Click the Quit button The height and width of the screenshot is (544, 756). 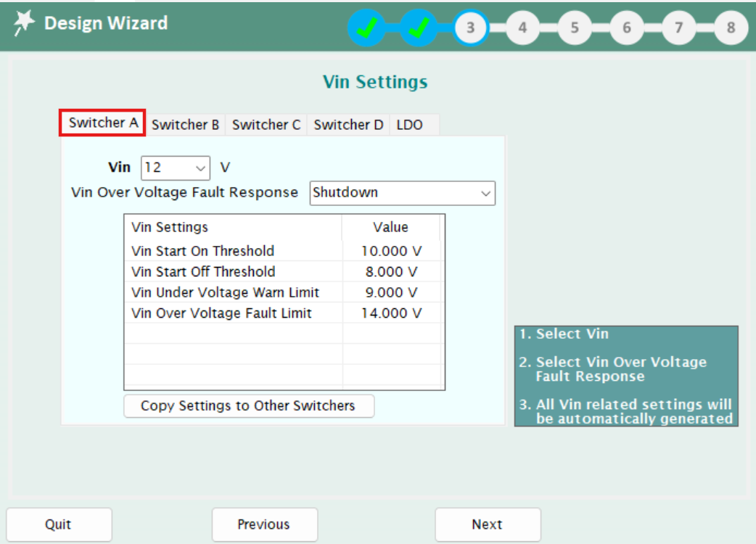tap(59, 524)
